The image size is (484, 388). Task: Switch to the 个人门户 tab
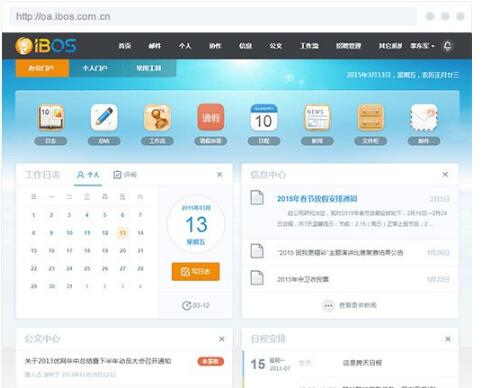tap(96, 68)
